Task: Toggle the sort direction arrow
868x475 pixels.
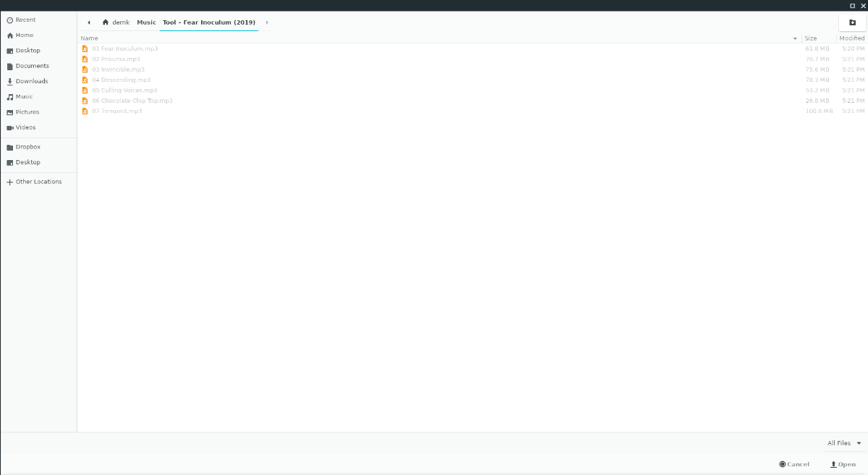Action: 795,38
